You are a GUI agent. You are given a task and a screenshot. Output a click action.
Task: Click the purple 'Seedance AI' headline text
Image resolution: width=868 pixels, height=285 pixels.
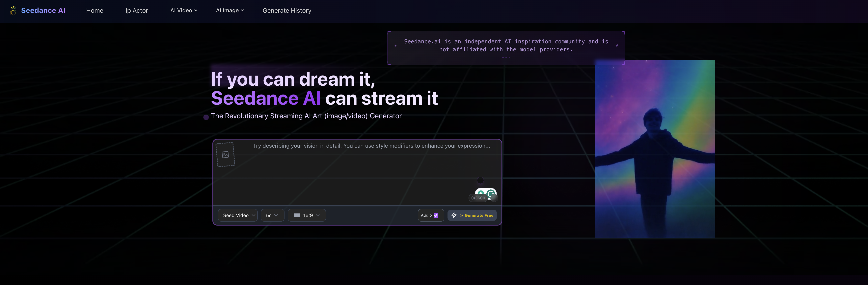[x=266, y=99]
